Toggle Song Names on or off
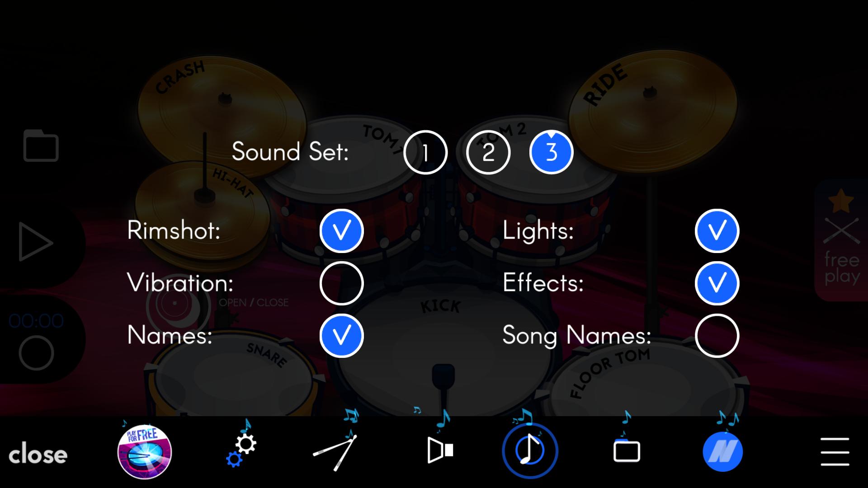The width and height of the screenshot is (868, 488). click(717, 335)
